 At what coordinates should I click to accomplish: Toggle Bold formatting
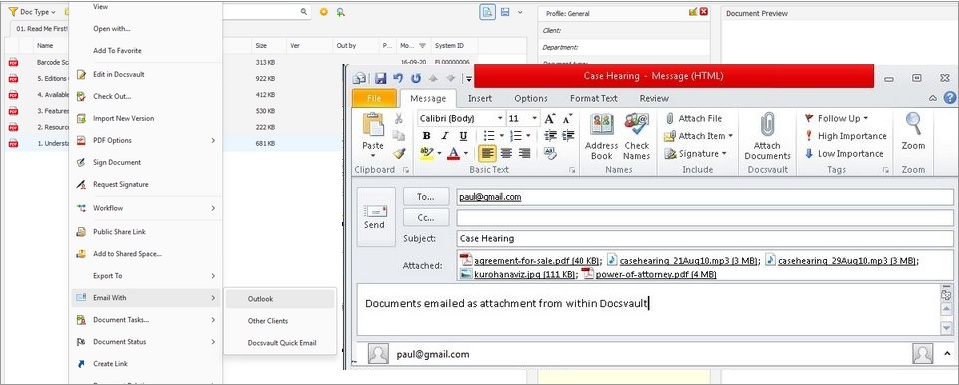pyautogui.click(x=426, y=136)
